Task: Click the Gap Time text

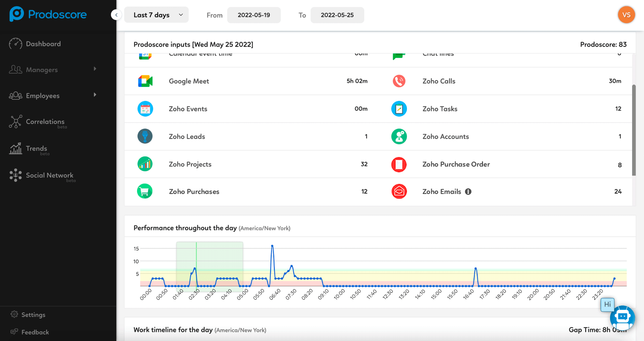Action: 598,330
